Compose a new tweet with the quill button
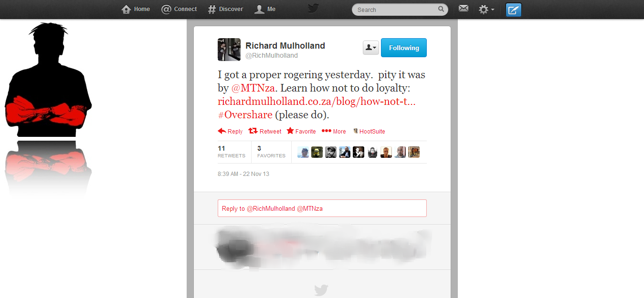 pos(514,10)
